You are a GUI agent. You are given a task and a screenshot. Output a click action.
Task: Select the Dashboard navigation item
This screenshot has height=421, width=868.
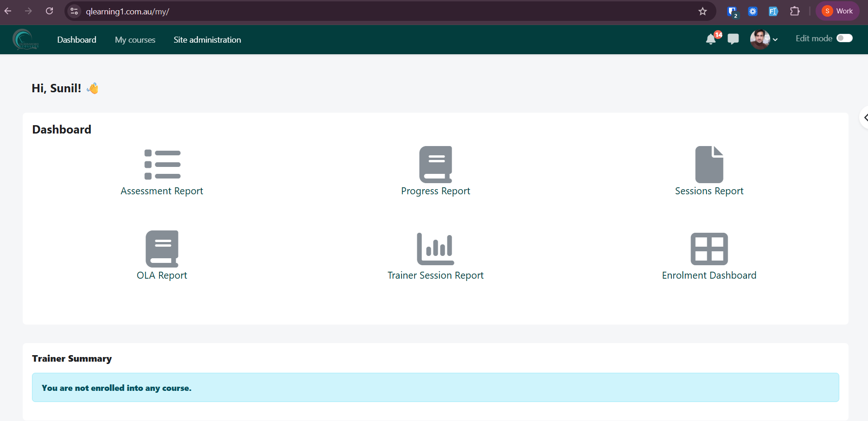pyautogui.click(x=77, y=40)
